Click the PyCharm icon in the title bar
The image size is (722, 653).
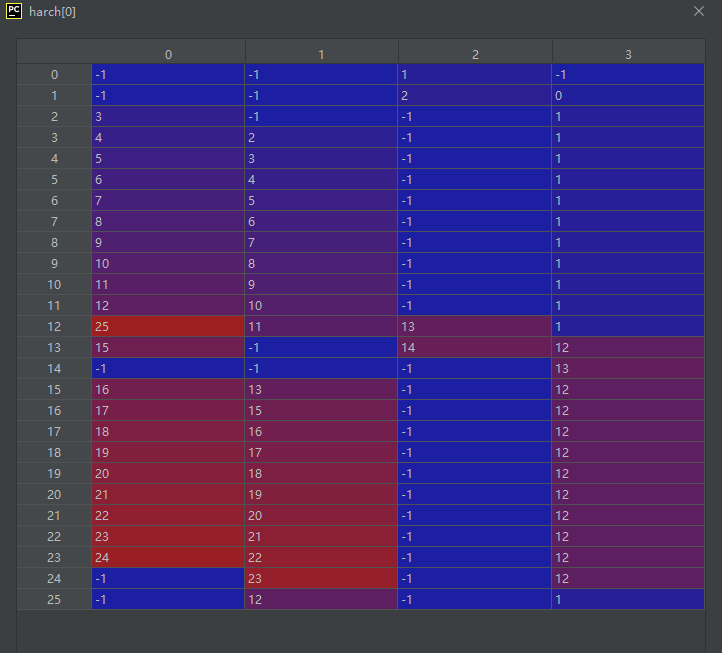point(14,11)
